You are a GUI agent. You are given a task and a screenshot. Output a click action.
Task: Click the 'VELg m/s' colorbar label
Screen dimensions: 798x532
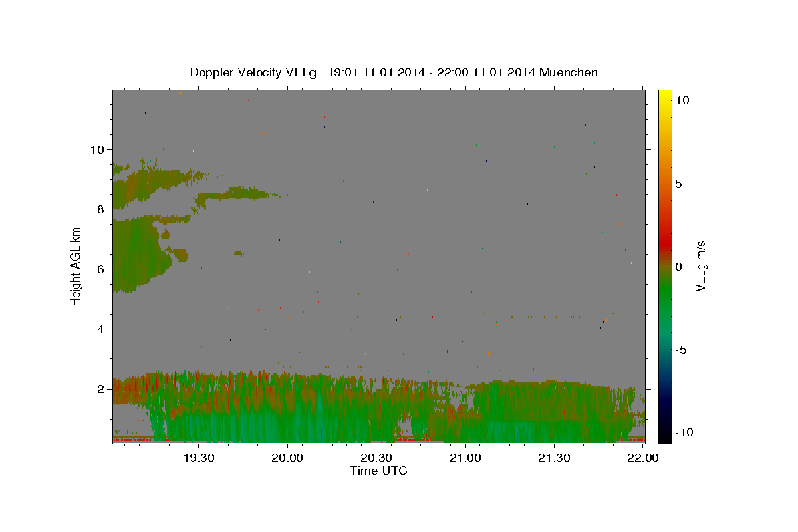tap(701, 267)
